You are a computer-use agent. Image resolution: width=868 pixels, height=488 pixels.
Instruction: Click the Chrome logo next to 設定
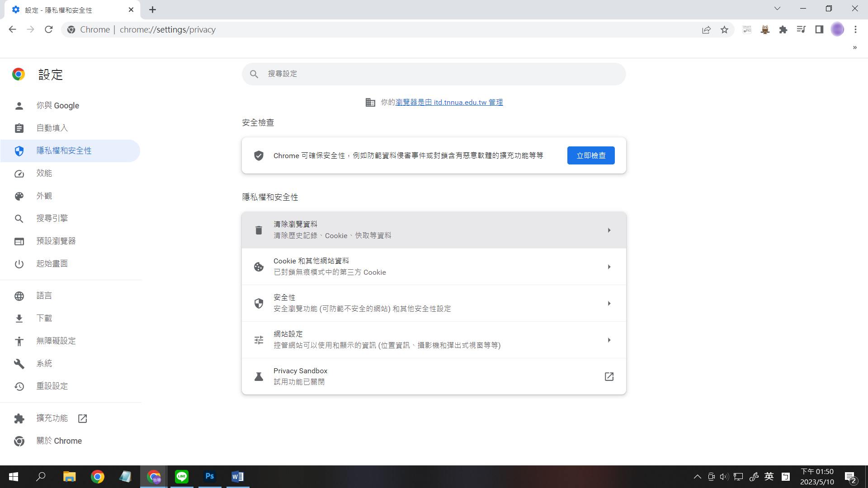(19, 74)
